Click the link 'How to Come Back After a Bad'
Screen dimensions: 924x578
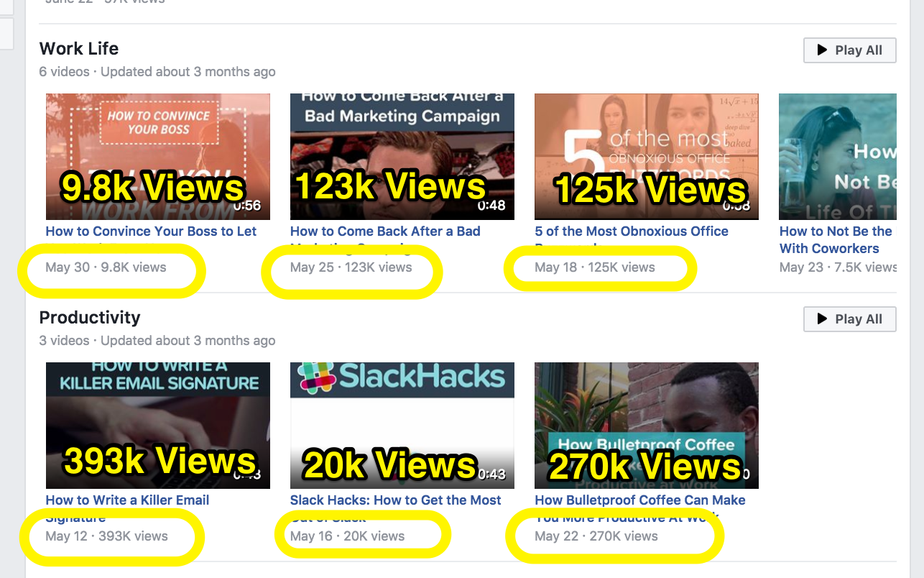coord(385,231)
